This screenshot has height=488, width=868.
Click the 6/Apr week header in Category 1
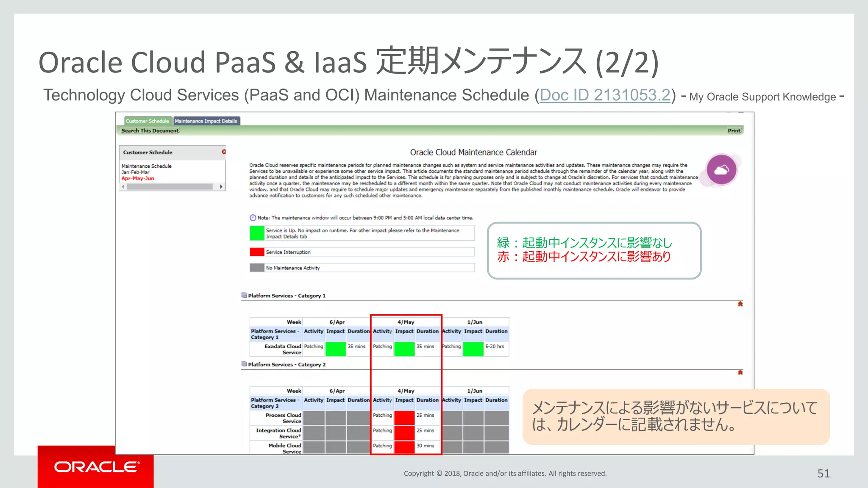pos(337,322)
